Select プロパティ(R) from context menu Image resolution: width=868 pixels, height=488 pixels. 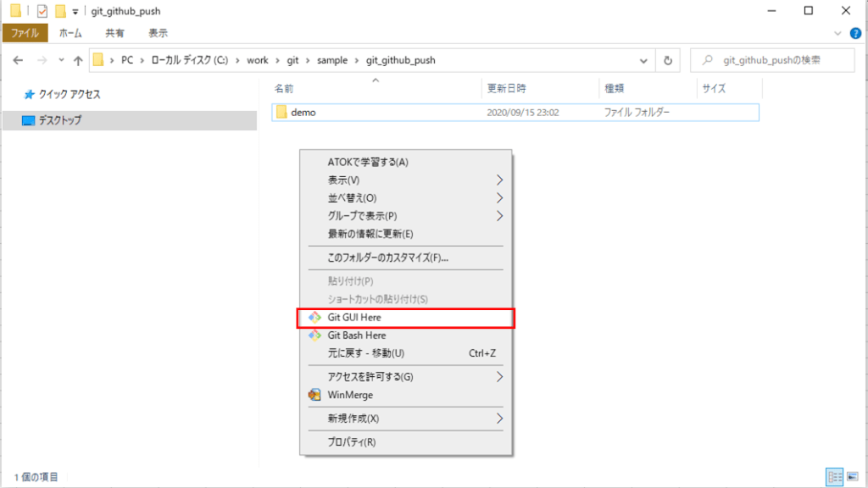[x=351, y=442]
